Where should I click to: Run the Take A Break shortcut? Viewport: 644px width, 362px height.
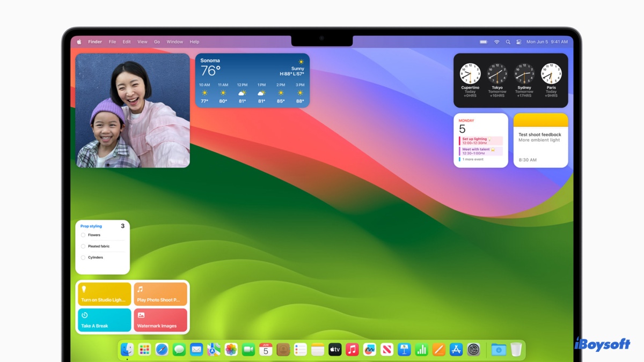105,320
